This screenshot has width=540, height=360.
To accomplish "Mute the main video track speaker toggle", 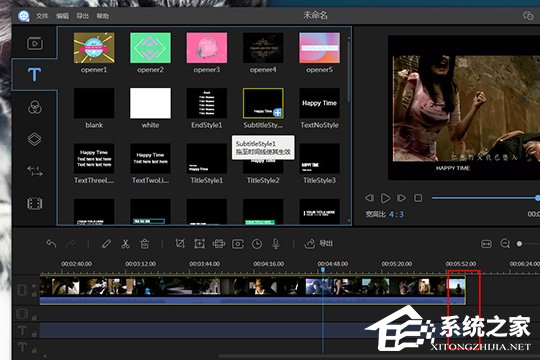I will 34,286.
